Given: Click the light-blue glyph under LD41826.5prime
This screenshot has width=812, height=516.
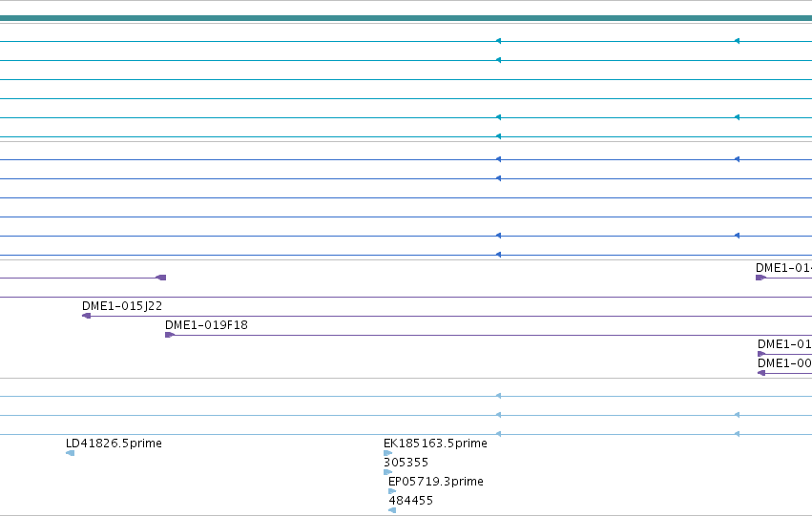Looking at the screenshot, I should 71,453.
